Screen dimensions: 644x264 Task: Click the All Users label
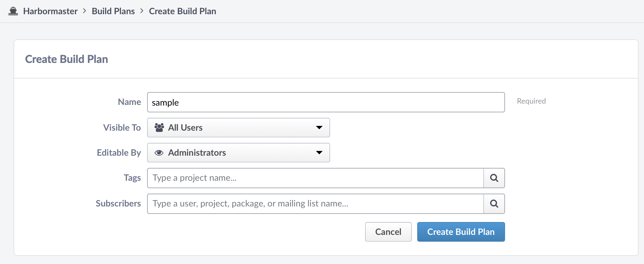(185, 128)
